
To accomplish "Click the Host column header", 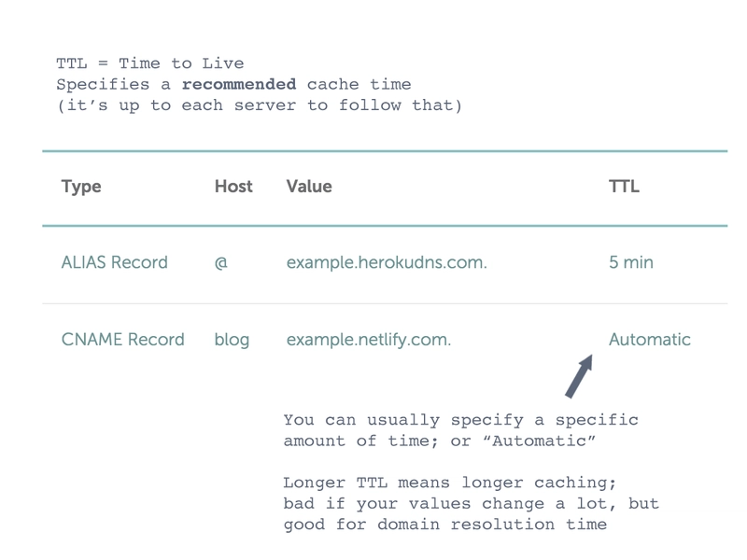I will 233,186.
